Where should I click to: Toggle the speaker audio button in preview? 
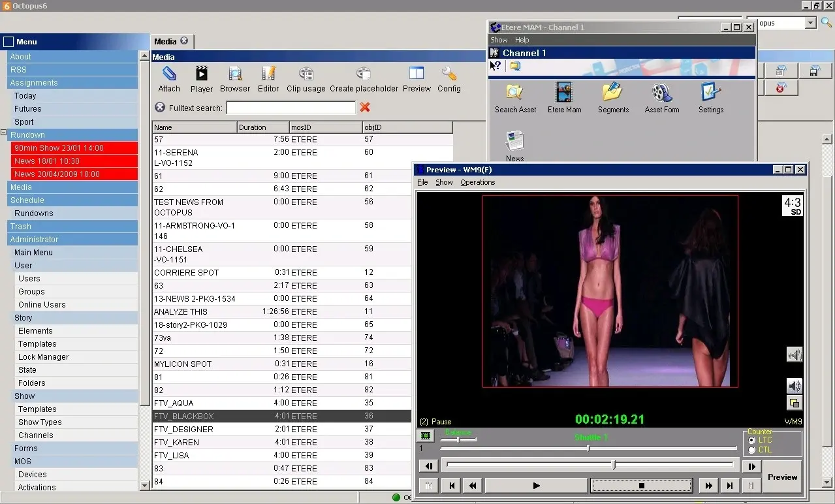click(794, 386)
